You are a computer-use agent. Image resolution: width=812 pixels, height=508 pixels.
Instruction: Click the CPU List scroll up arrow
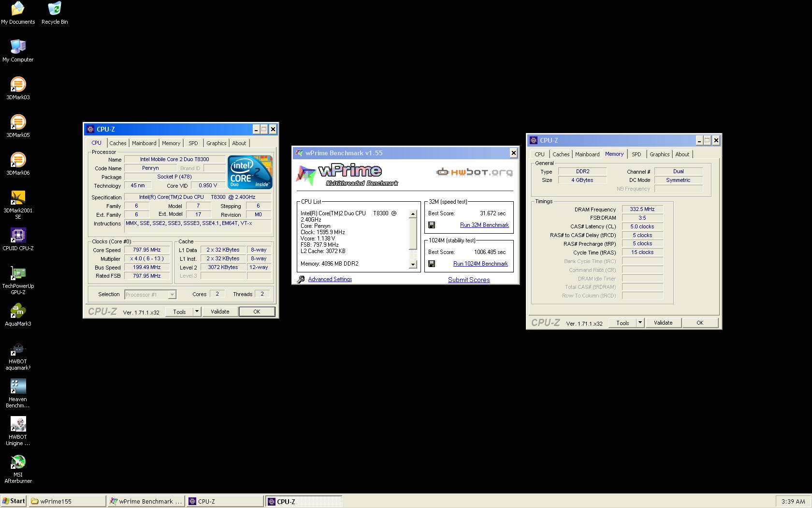[x=413, y=214]
